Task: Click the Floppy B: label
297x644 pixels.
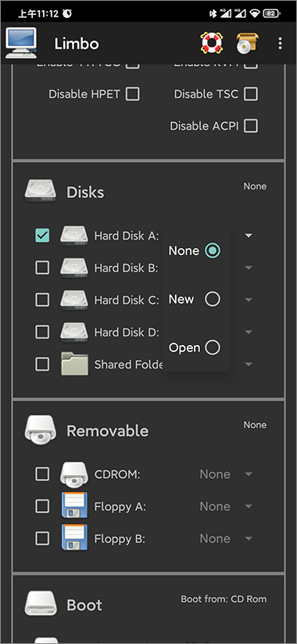Action: pos(120,538)
